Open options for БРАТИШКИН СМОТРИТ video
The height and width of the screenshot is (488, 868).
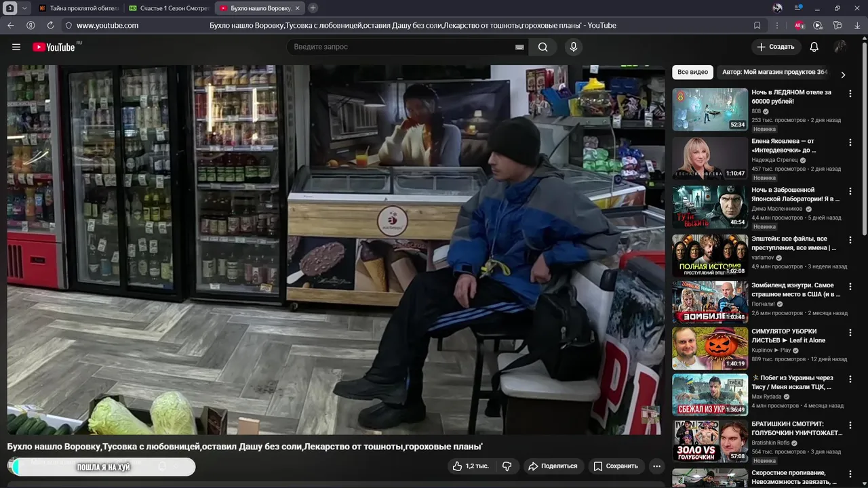[850, 426]
